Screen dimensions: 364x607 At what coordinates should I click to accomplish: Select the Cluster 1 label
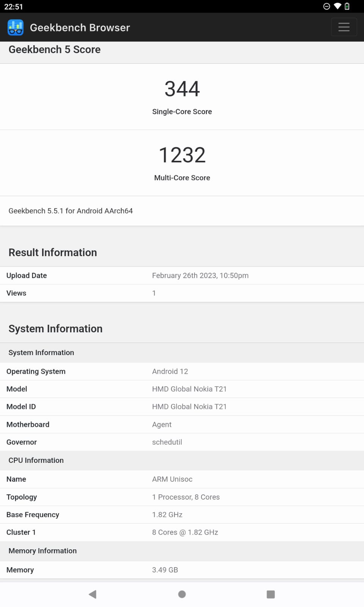(x=21, y=532)
